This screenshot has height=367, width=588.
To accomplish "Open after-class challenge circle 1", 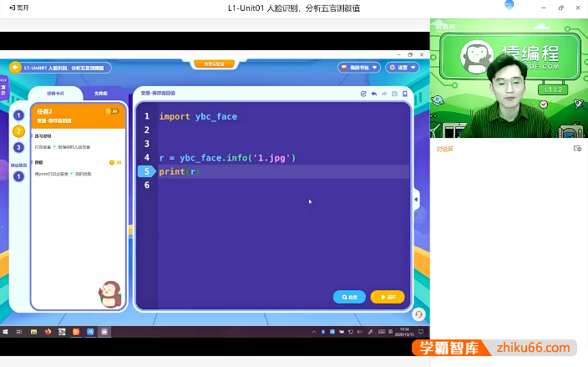I will pos(18,176).
